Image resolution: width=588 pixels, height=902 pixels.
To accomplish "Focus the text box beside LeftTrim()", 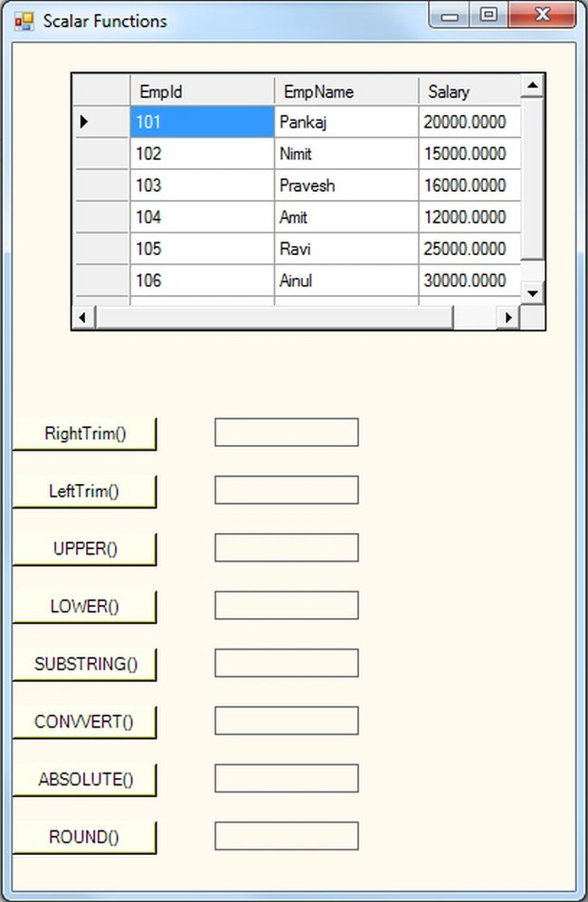I will coord(287,489).
